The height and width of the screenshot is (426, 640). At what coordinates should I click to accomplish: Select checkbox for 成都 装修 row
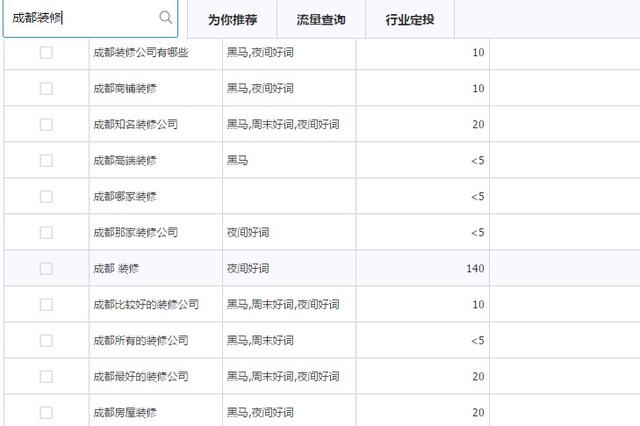pos(46,268)
